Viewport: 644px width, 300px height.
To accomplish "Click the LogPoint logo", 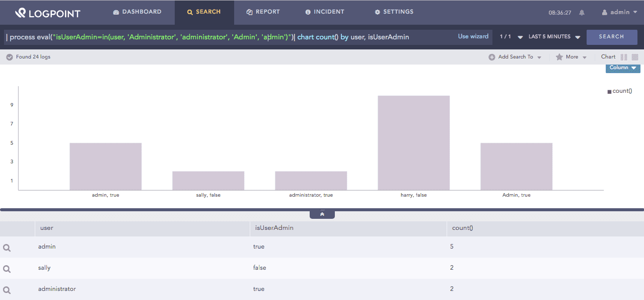I will pyautogui.click(x=47, y=13).
